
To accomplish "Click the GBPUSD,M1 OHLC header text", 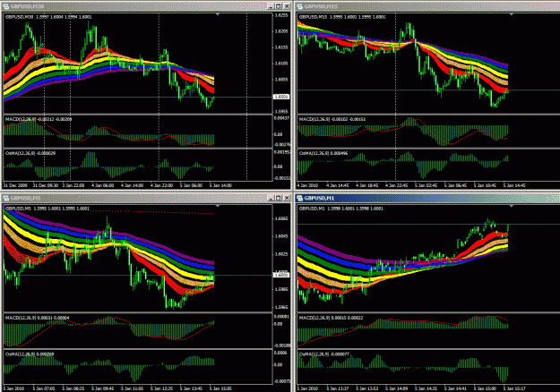I will point(341,209).
